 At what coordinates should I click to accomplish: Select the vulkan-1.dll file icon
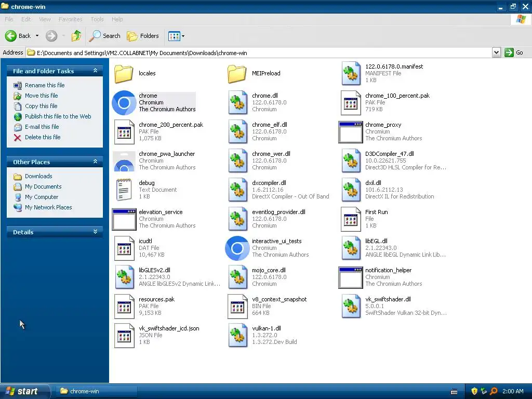237,336
